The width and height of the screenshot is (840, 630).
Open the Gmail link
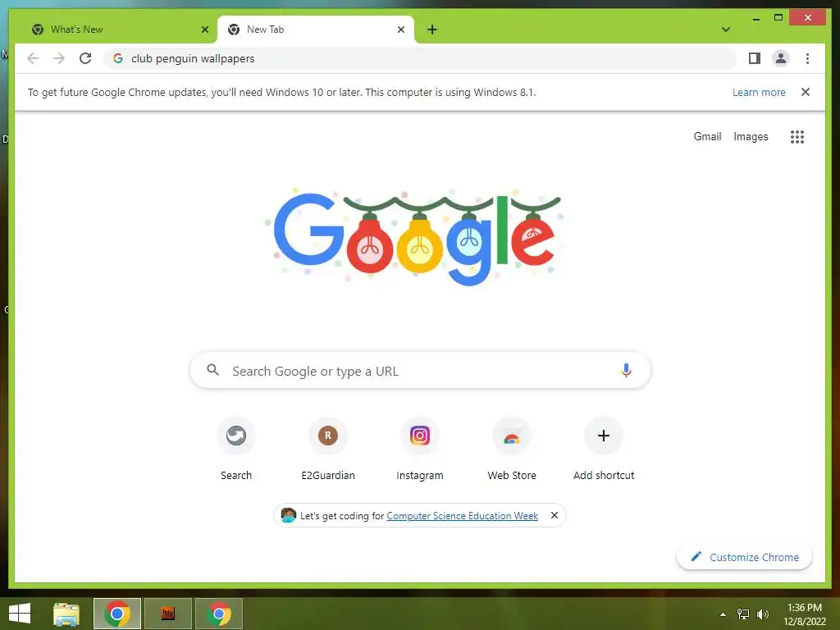707,137
